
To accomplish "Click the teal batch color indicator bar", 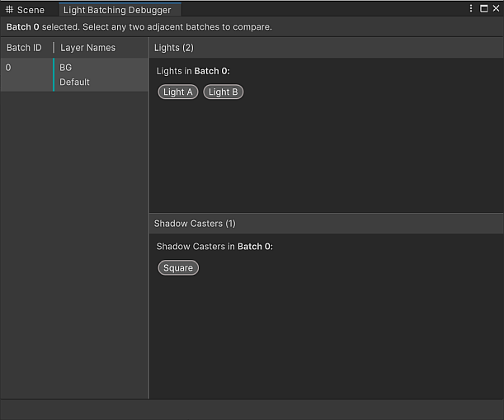I will 54,75.
